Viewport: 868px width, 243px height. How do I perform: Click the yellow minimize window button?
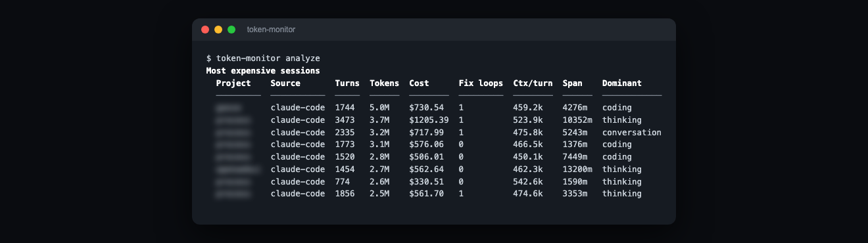click(x=218, y=30)
